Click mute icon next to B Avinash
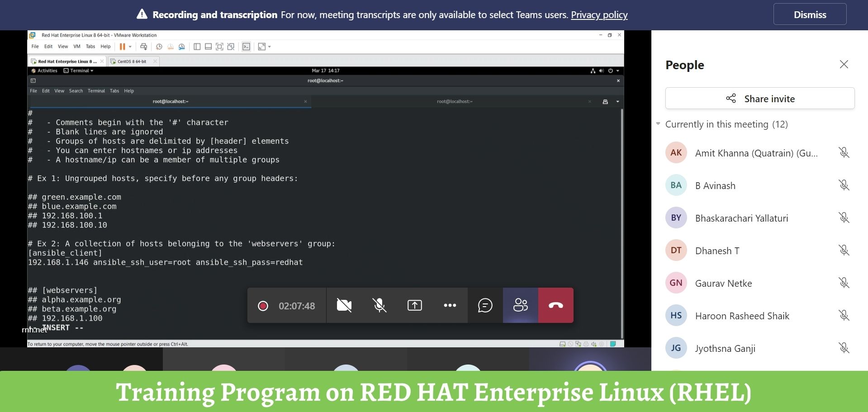The height and width of the screenshot is (412, 868). (x=844, y=185)
